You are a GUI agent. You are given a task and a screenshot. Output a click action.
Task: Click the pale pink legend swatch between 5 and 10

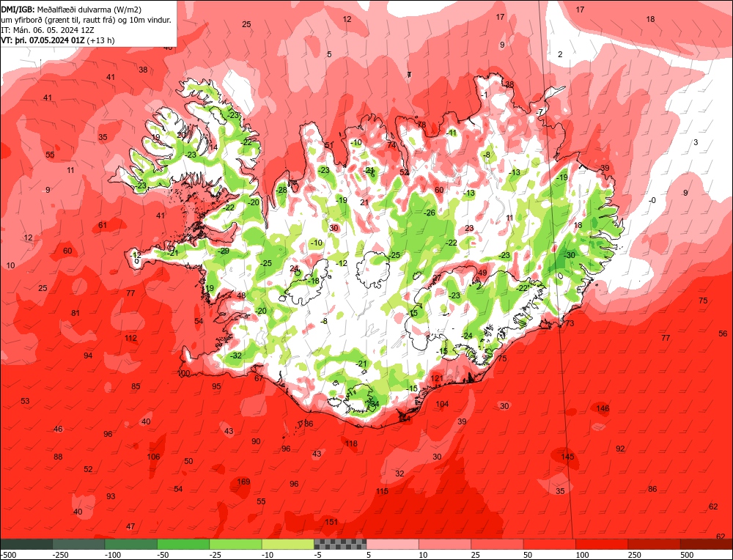coord(393,544)
